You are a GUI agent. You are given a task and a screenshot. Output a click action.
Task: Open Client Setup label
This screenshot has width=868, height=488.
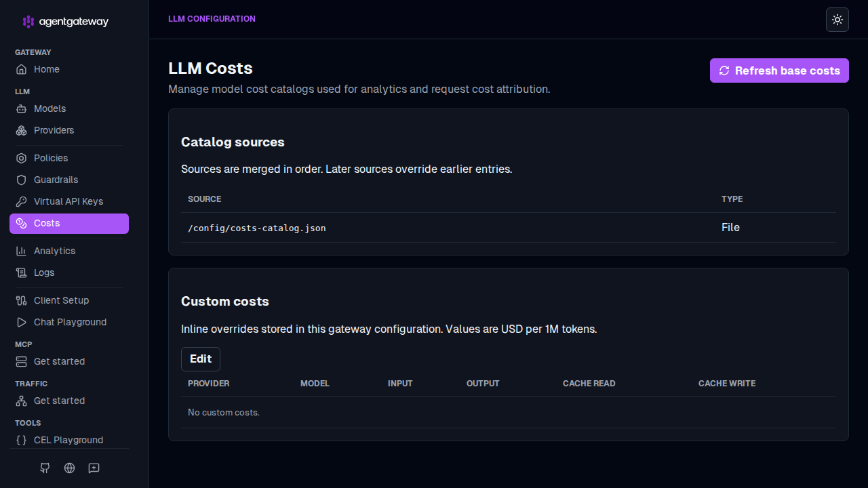click(62, 300)
